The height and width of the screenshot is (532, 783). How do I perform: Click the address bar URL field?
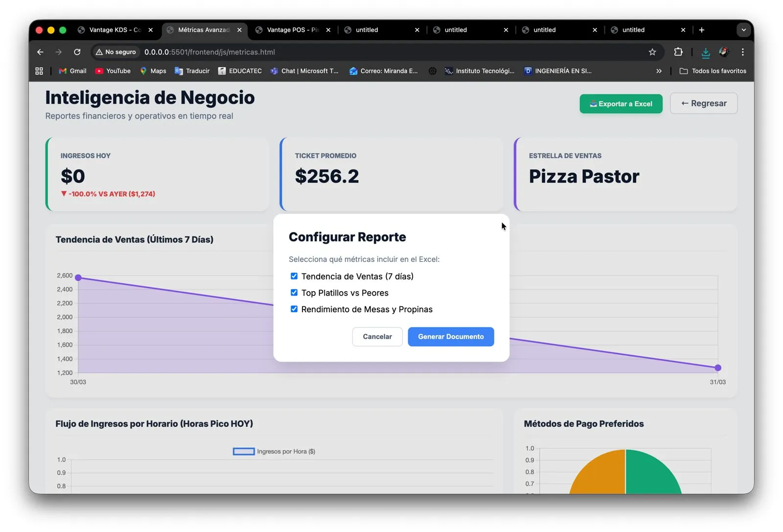(x=343, y=52)
